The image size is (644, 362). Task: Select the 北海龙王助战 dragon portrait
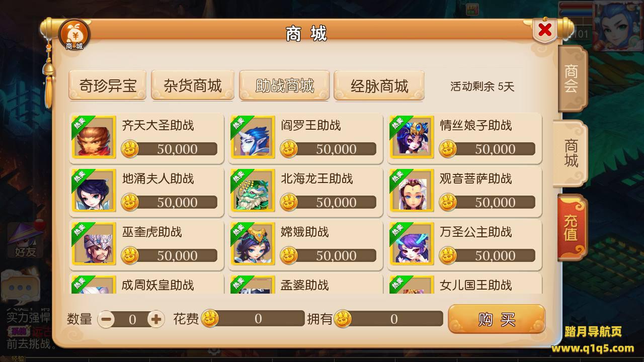click(x=253, y=191)
